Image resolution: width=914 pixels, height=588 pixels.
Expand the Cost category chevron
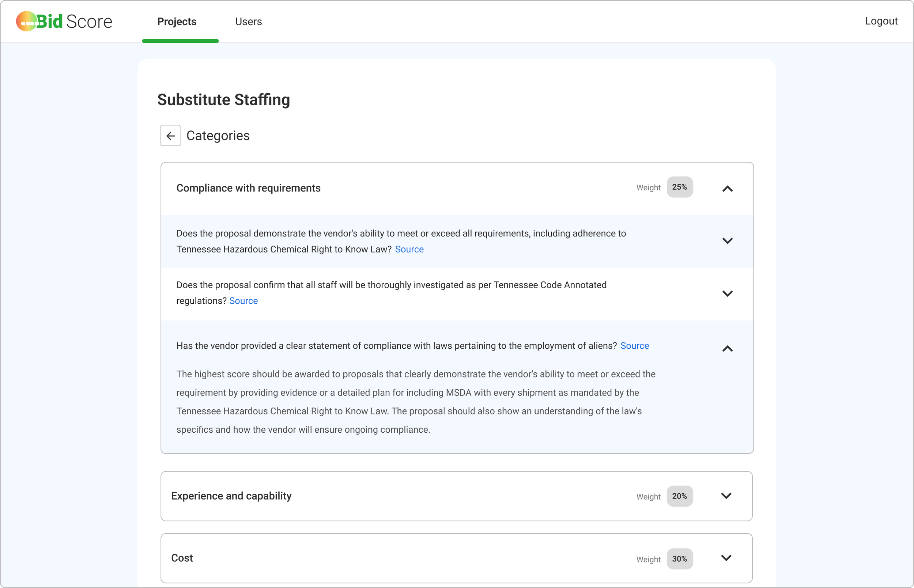coord(726,558)
